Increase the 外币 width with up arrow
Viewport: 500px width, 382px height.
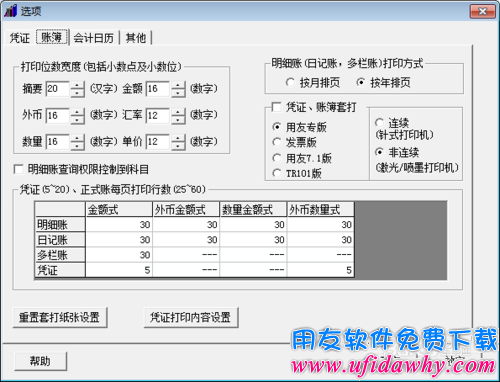(77, 112)
